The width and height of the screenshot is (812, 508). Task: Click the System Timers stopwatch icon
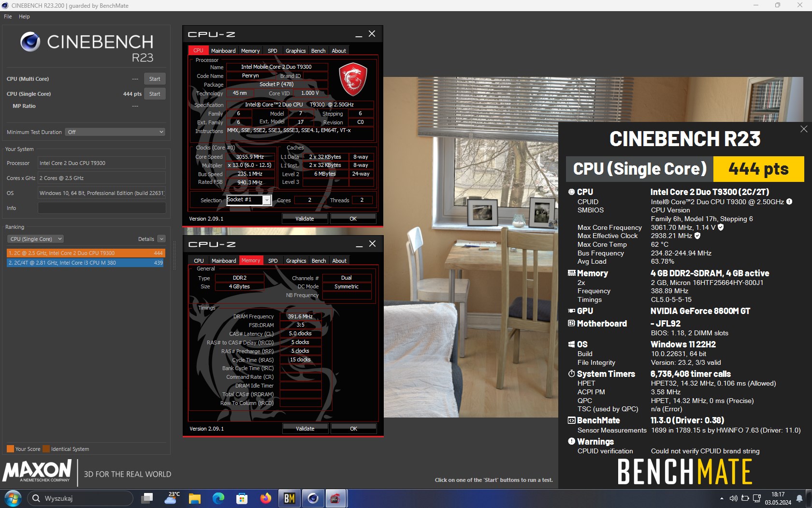(x=571, y=374)
